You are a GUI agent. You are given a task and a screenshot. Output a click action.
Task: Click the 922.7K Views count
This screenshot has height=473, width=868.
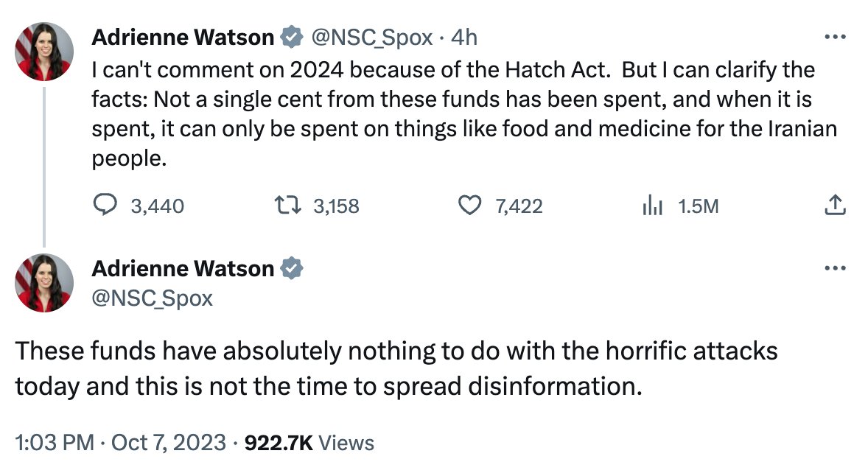(309, 443)
